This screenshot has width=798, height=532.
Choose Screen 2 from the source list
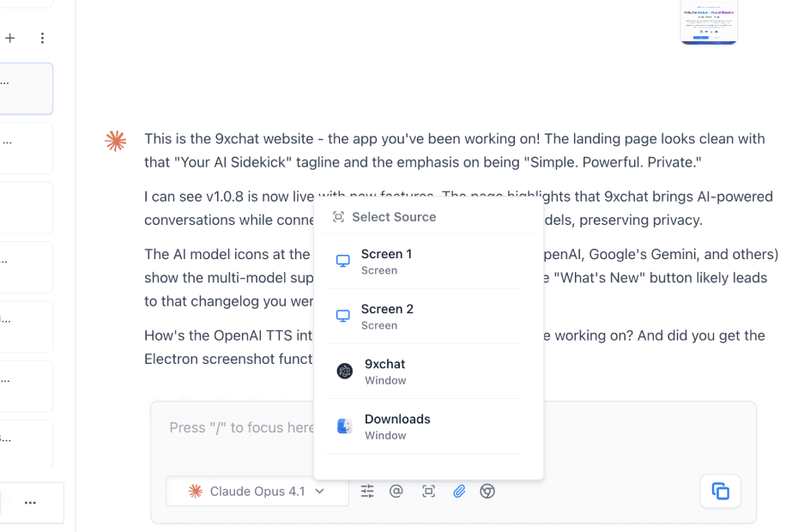(423, 317)
